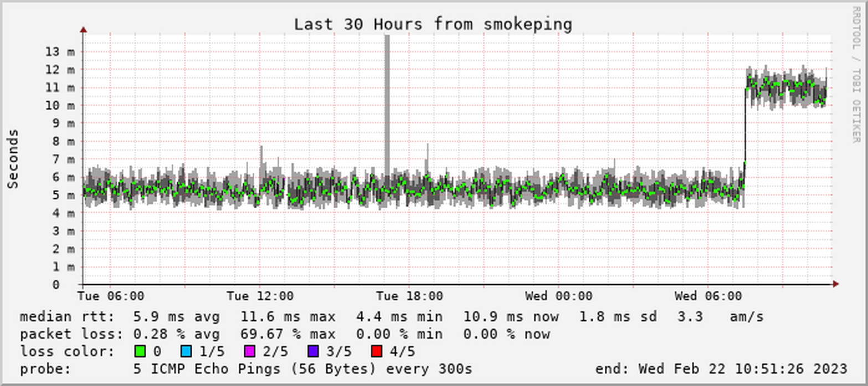Click the '0.00 % min' packet loss value
868x386 pixels.
[399, 334]
